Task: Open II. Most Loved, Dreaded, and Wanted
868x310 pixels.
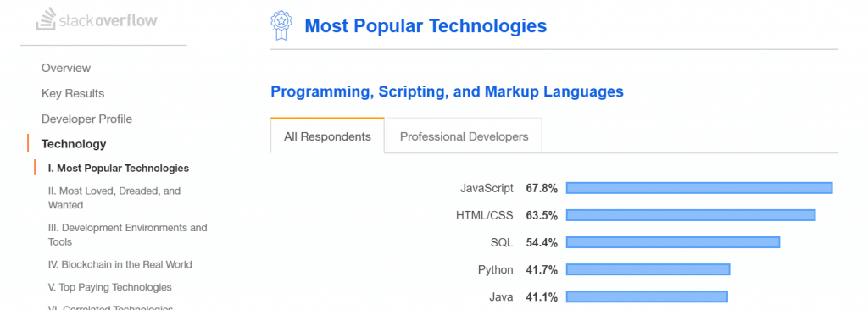Action: click(114, 197)
